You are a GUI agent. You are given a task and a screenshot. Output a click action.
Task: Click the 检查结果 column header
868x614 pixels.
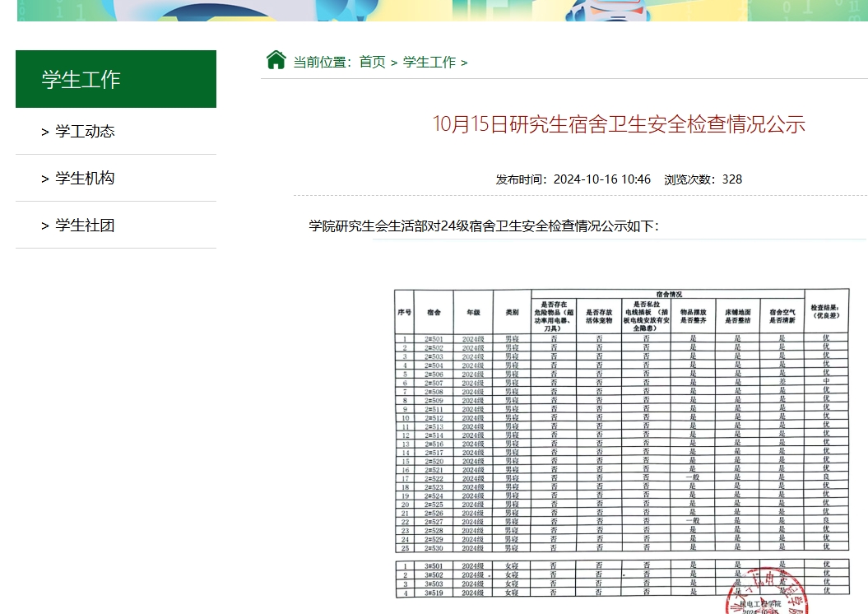click(x=826, y=311)
